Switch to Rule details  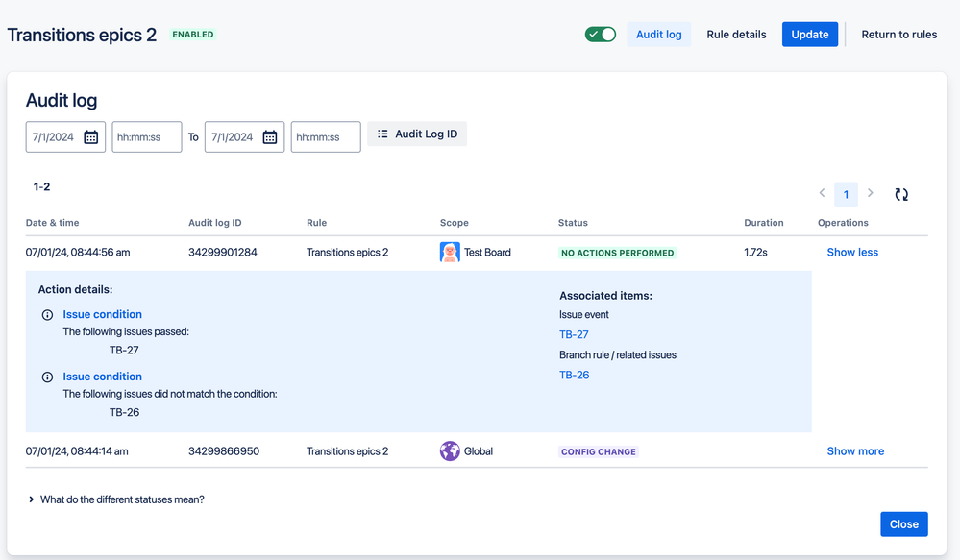(736, 35)
